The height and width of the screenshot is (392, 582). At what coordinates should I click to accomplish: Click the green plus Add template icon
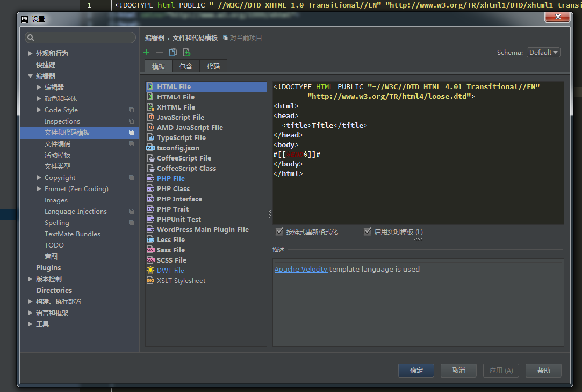146,52
